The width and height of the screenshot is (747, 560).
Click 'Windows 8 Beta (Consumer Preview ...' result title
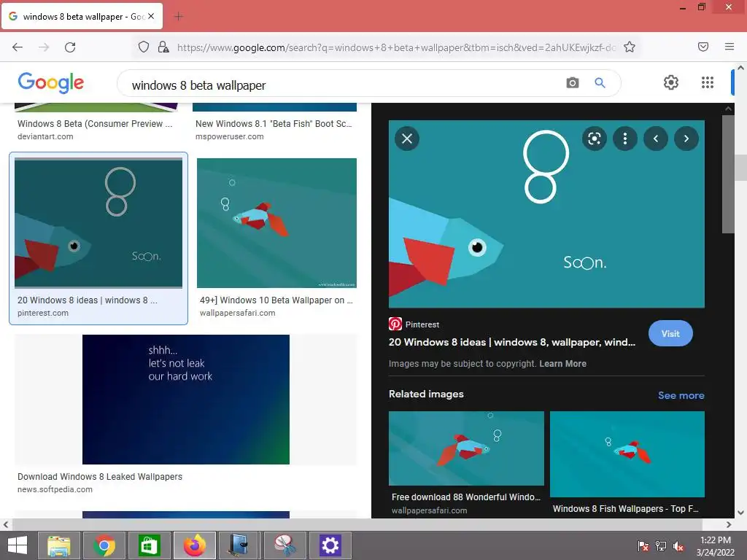[95, 124]
